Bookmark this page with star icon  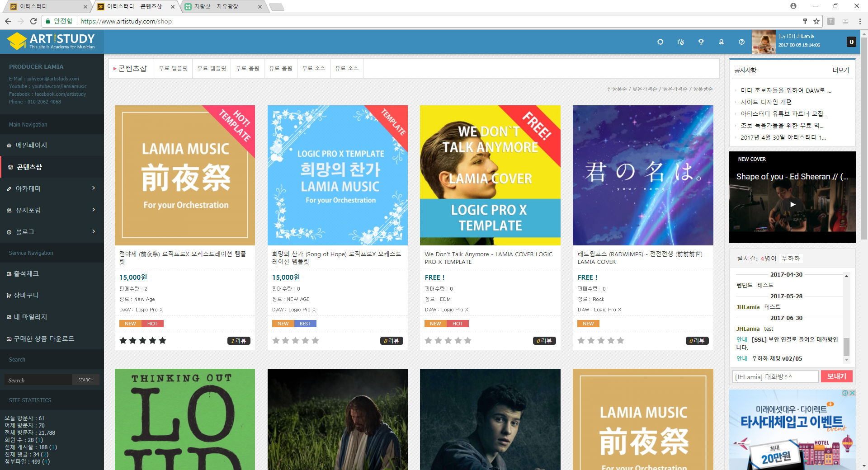(x=816, y=21)
